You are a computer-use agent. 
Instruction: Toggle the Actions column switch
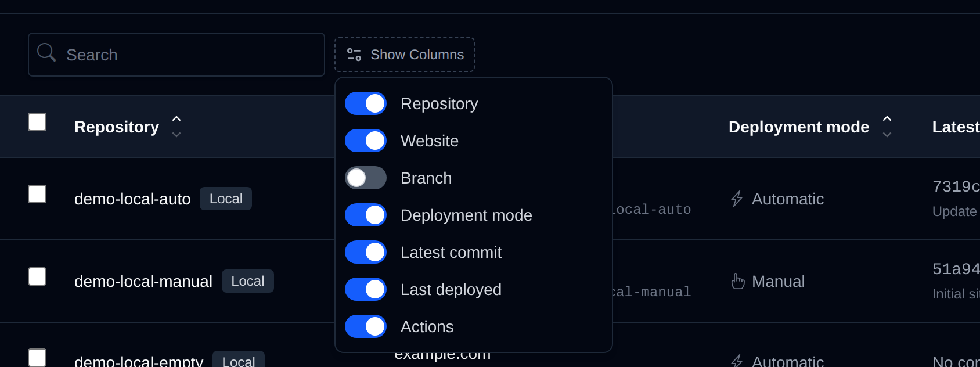tap(366, 326)
